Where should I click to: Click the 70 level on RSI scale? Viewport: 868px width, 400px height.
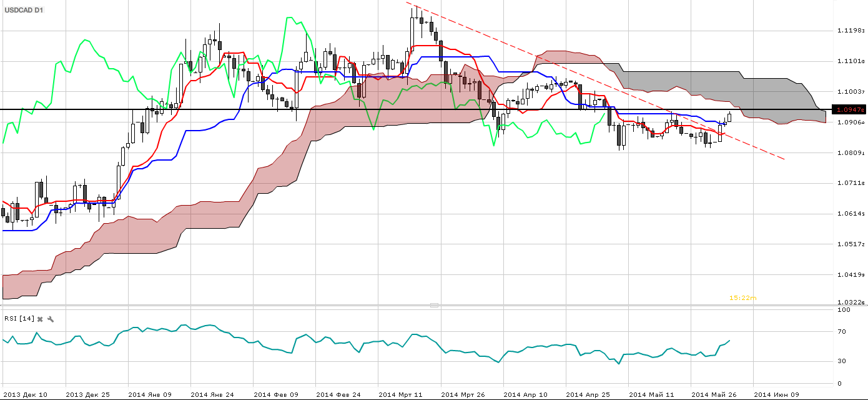[x=843, y=332]
